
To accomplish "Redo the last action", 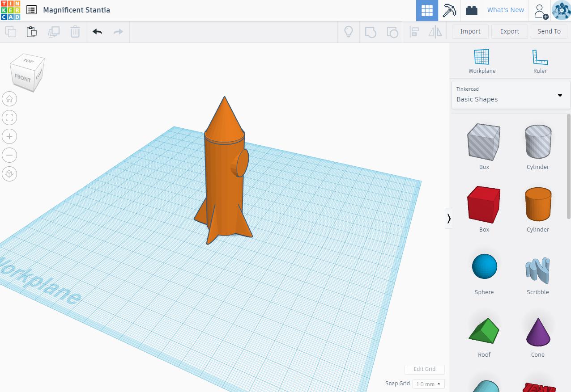I will tap(118, 32).
